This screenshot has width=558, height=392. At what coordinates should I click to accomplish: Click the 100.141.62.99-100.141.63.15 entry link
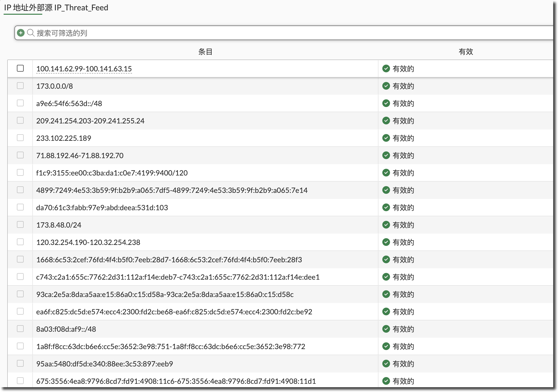click(84, 69)
